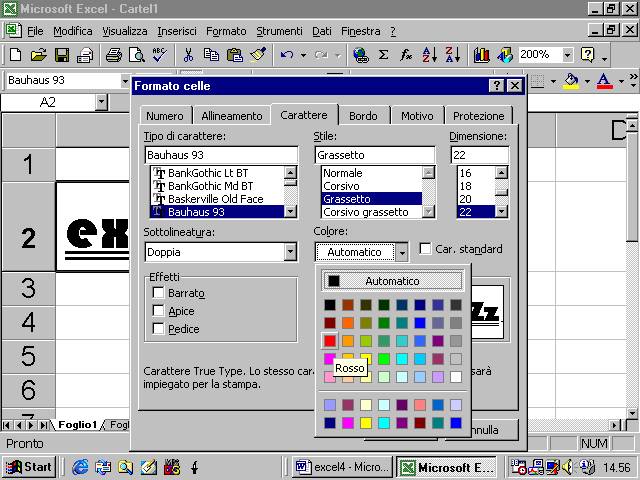The height and width of the screenshot is (480, 640).
Task: Click the Microsoft E... taskbar button
Action: (447, 467)
